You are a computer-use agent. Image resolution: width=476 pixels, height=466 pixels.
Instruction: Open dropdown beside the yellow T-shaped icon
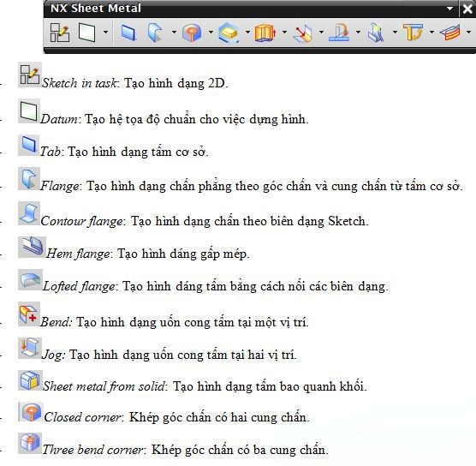(431, 32)
